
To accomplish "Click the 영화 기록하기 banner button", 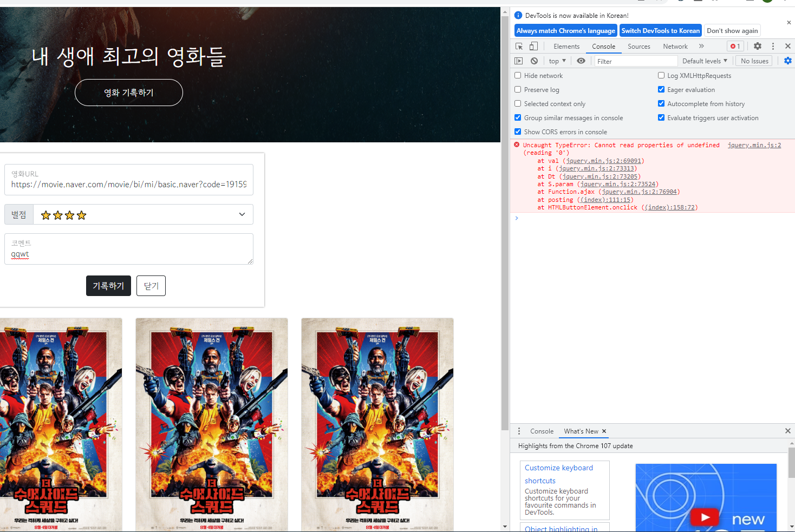I will click(129, 93).
